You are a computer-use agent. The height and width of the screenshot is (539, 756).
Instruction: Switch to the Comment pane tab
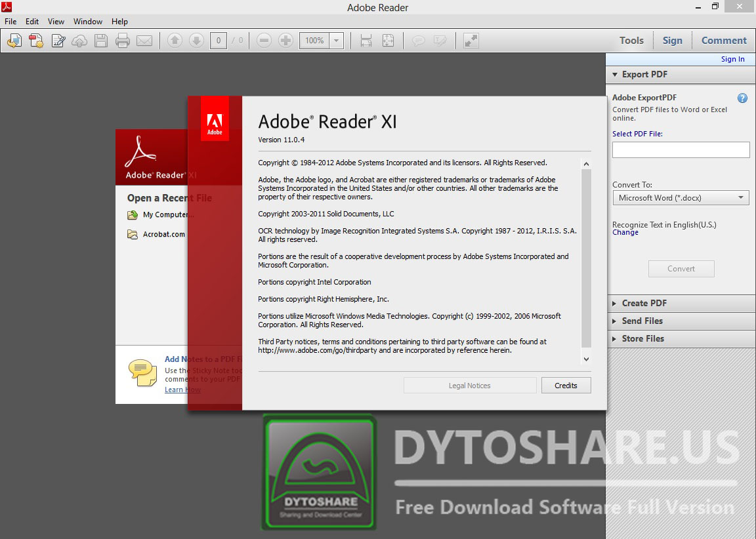click(x=724, y=41)
